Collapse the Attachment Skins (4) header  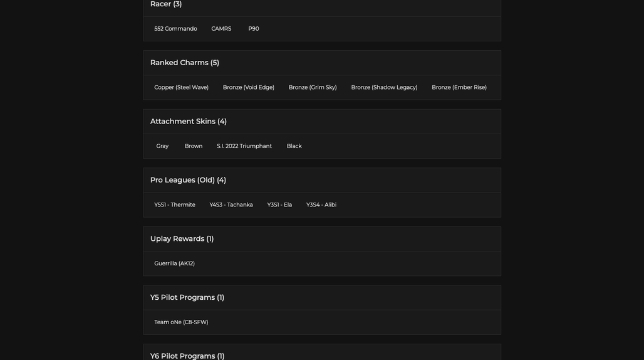pos(322,122)
